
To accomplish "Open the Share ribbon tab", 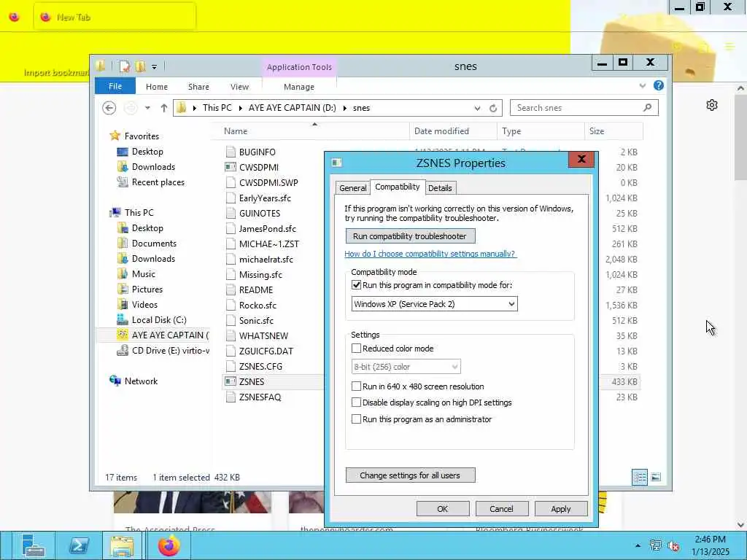I will 198,87.
